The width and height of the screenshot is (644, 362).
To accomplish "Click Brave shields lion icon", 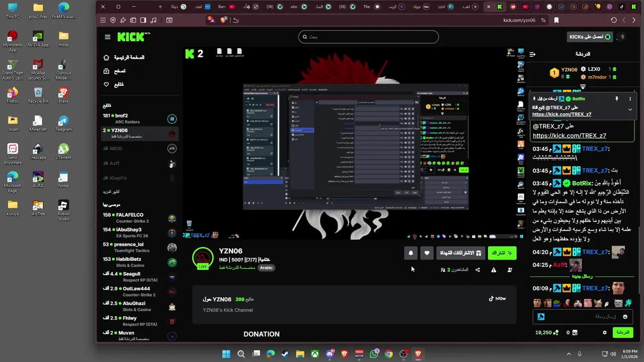I will coord(224,20).
